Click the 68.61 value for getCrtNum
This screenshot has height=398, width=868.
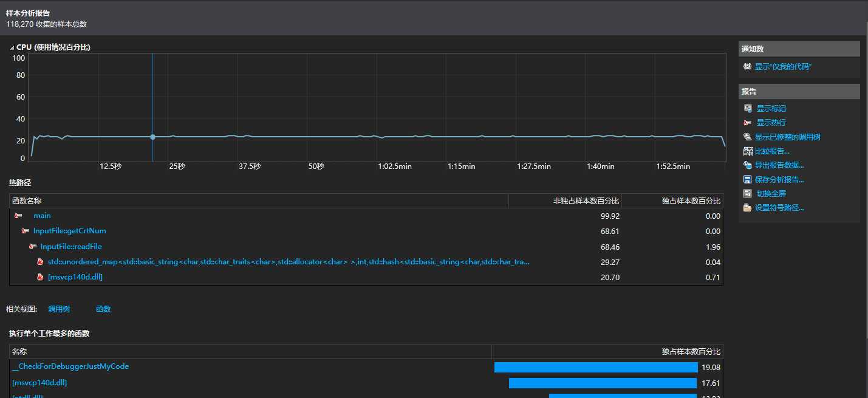(x=609, y=232)
